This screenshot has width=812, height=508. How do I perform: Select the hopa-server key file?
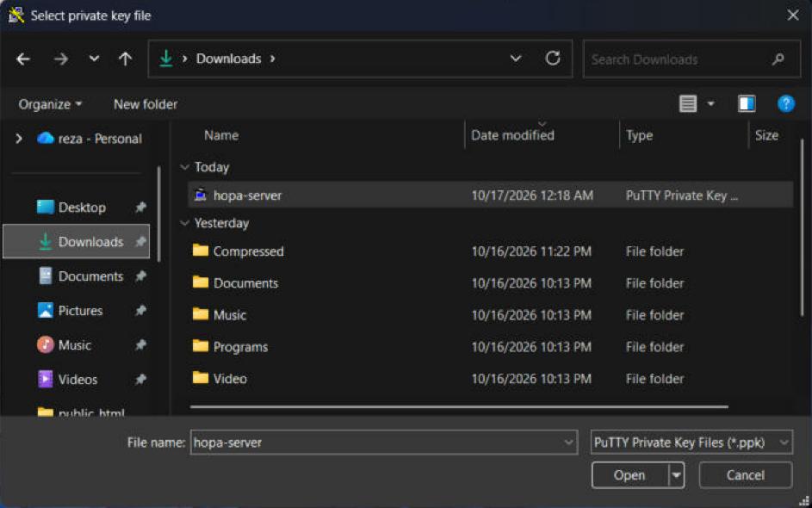pyautogui.click(x=490, y=195)
